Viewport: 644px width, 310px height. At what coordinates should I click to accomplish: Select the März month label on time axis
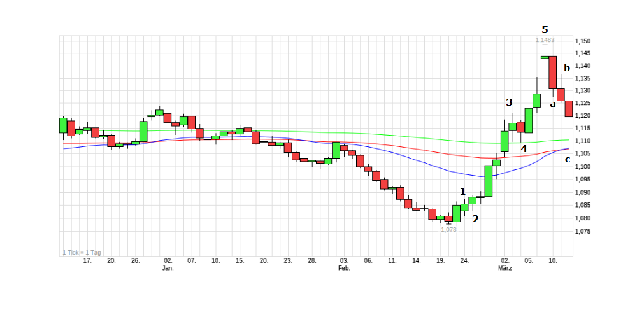(505, 268)
